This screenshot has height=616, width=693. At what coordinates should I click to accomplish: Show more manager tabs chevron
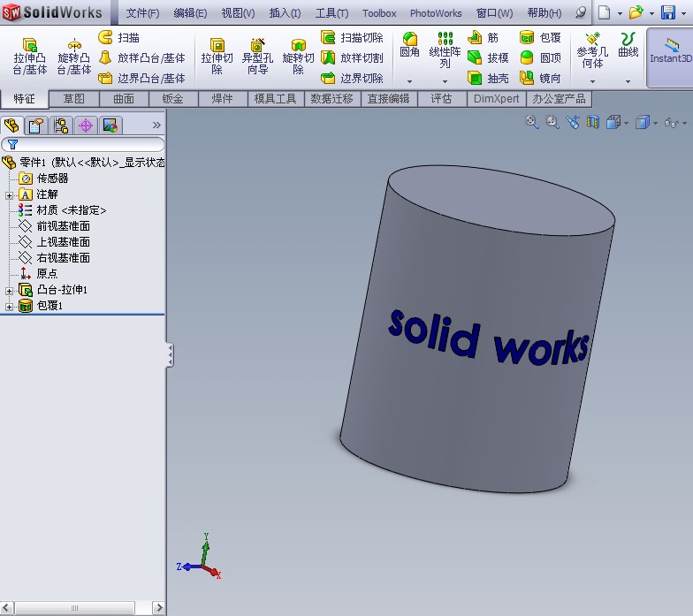point(156,125)
